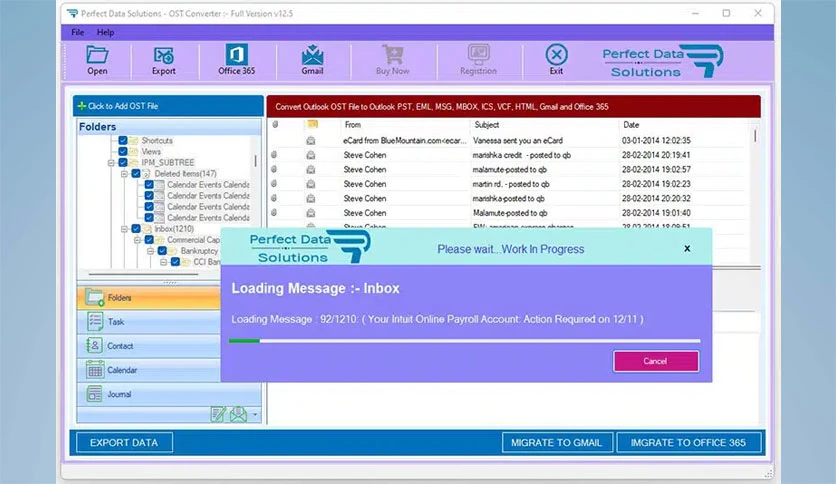The width and height of the screenshot is (836, 484).
Task: Click the Inbox folder icon in tree
Action: (x=146, y=229)
